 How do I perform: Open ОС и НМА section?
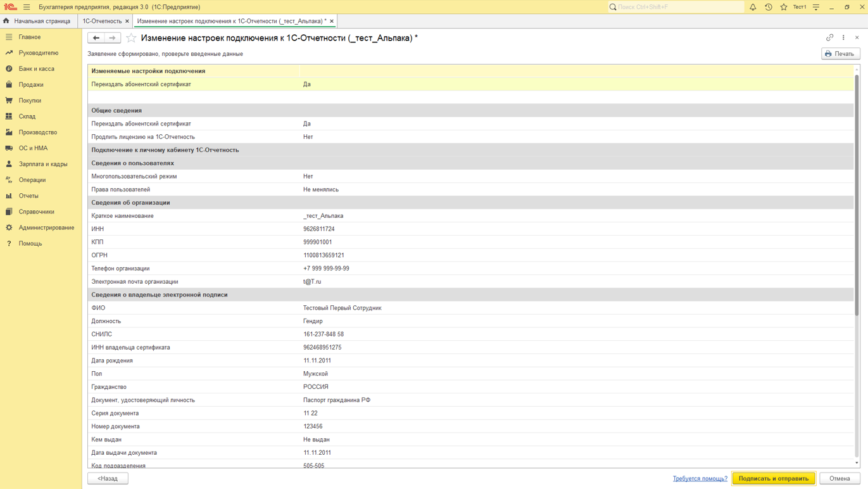click(x=41, y=148)
